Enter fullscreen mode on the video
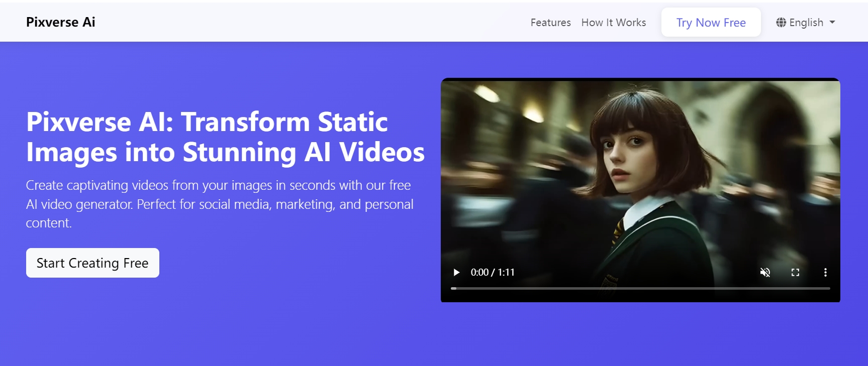868x366 pixels. [x=795, y=272]
